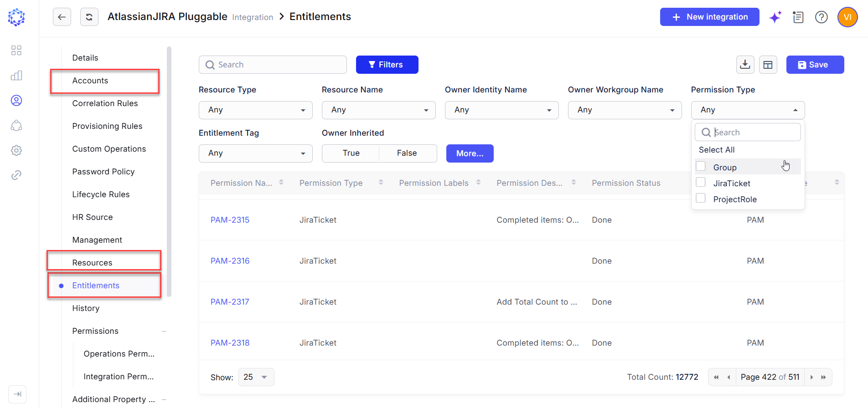This screenshot has height=408, width=868.
Task: Open the Operations Permissions sub-item
Action: (119, 354)
